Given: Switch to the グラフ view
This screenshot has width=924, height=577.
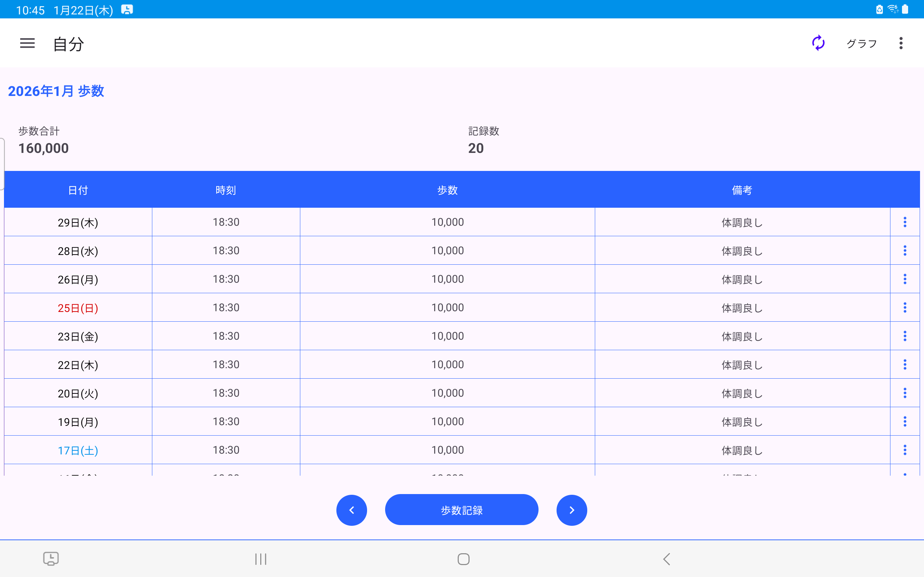Looking at the screenshot, I should (x=862, y=44).
